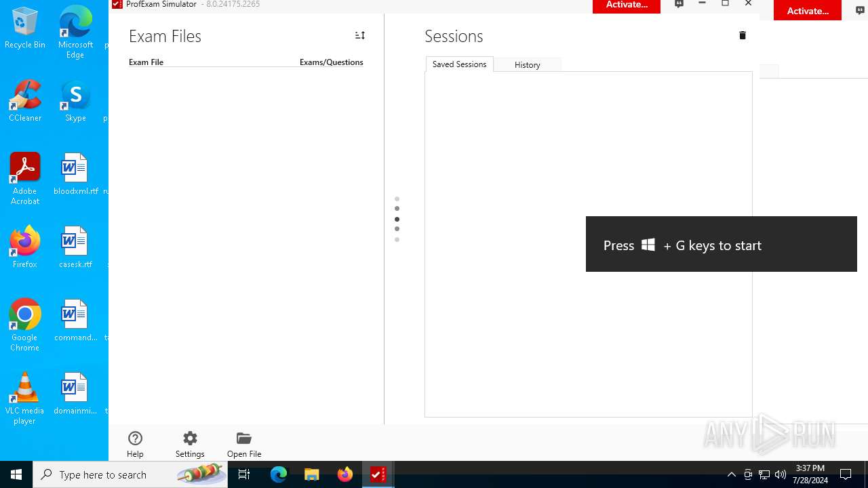
Task: Select ProfExam Simulator taskbar button
Action: (x=378, y=474)
